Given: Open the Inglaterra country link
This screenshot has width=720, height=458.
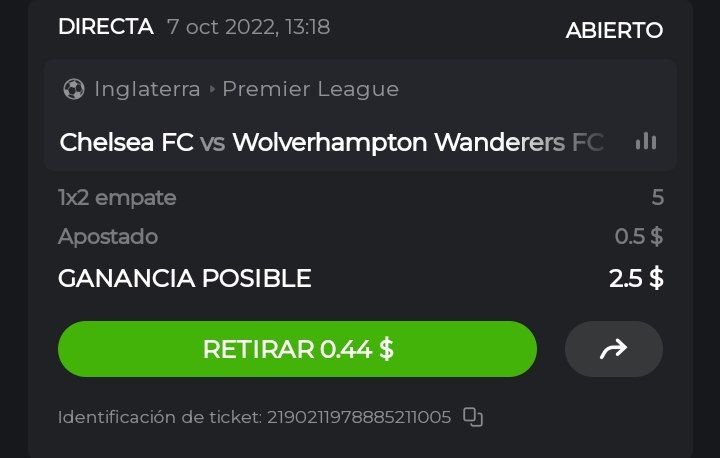Looking at the screenshot, I should [x=147, y=89].
